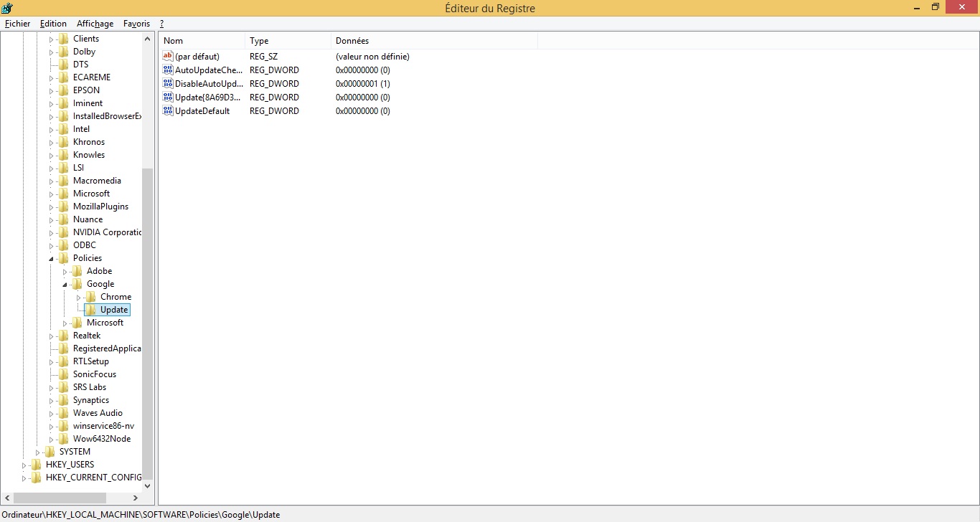The width and height of the screenshot is (980, 522).
Task: Click the registry path in status bar
Action: point(141,514)
